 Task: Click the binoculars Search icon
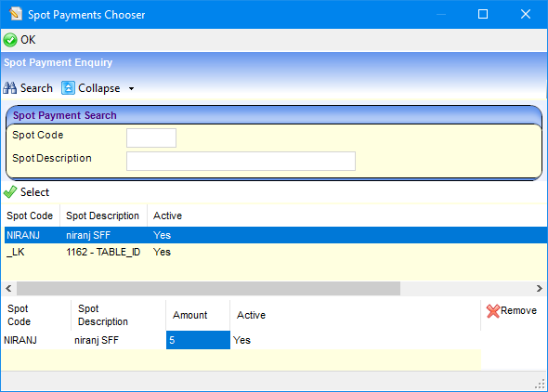10,88
